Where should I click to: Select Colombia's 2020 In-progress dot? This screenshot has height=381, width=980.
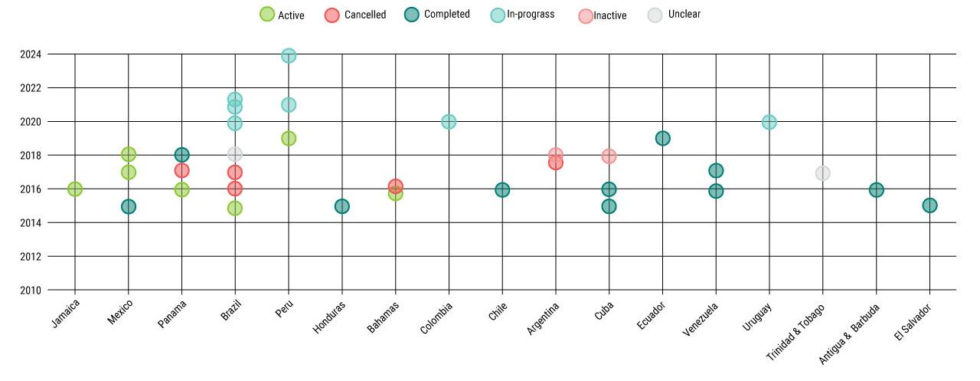click(449, 122)
